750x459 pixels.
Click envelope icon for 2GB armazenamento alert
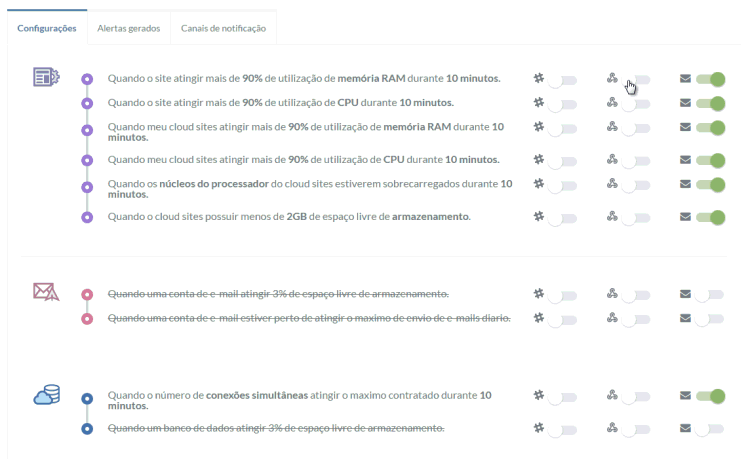[x=685, y=217]
